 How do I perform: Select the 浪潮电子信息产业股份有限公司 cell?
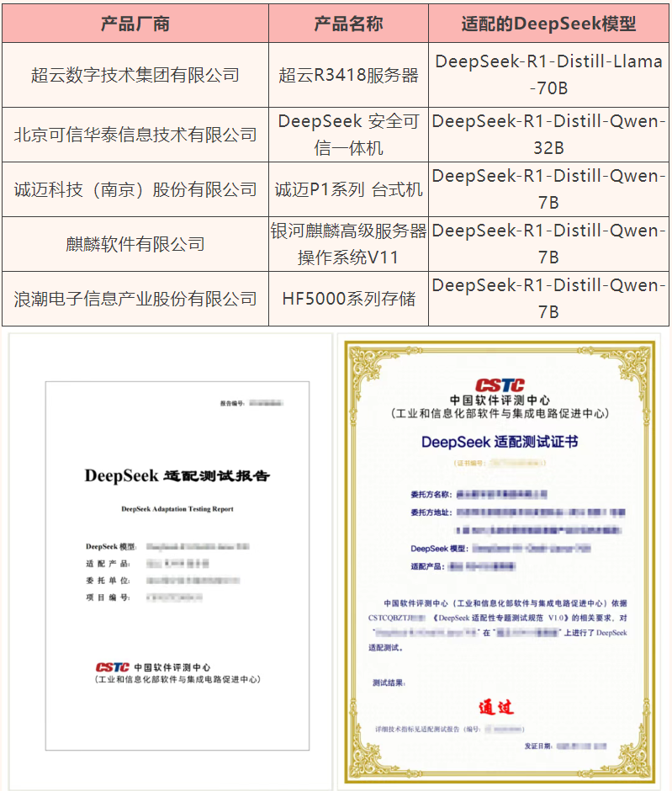135,299
